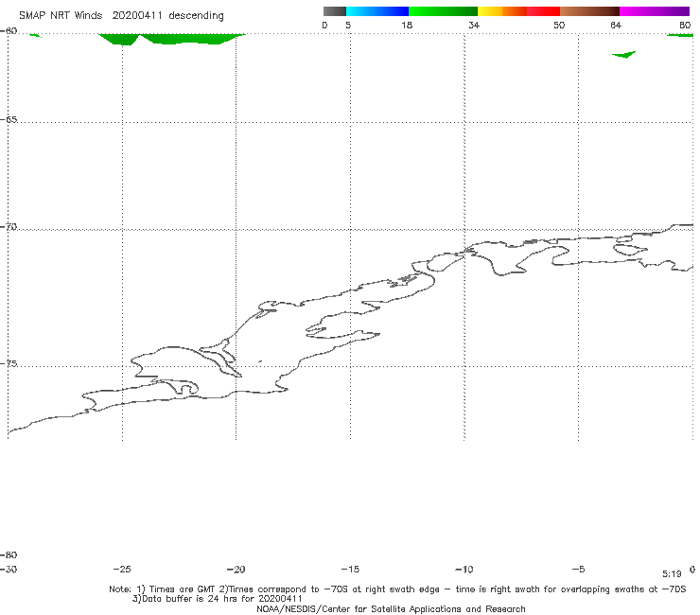The width and height of the screenshot is (700, 615).
Task: Click the '-15' longitude label
Action: click(x=350, y=569)
